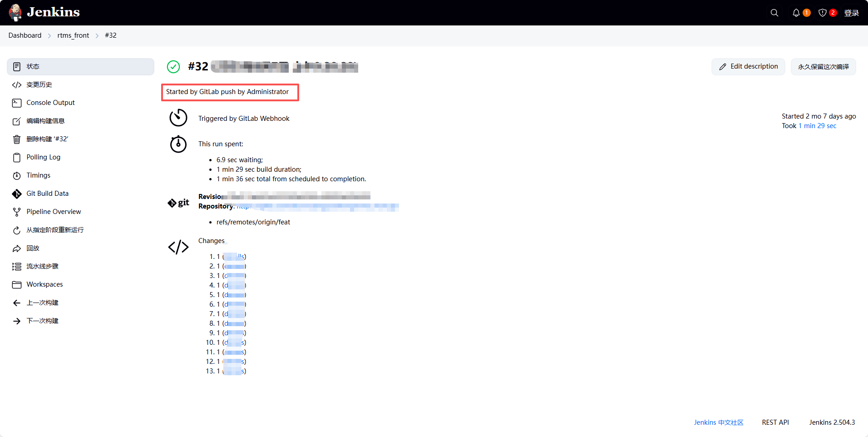Click the 状态 document icon
This screenshot has height=437, width=868.
[17, 67]
